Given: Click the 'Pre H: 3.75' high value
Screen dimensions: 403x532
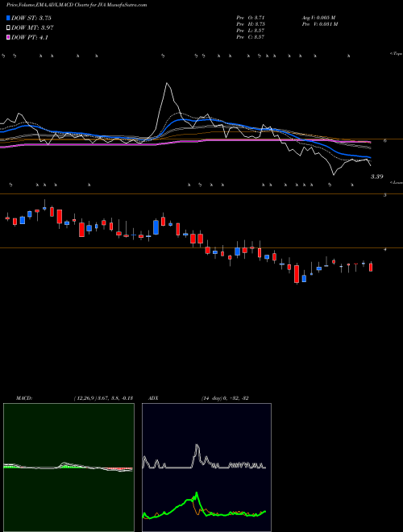Looking at the screenshot, I should pyautogui.click(x=251, y=24).
